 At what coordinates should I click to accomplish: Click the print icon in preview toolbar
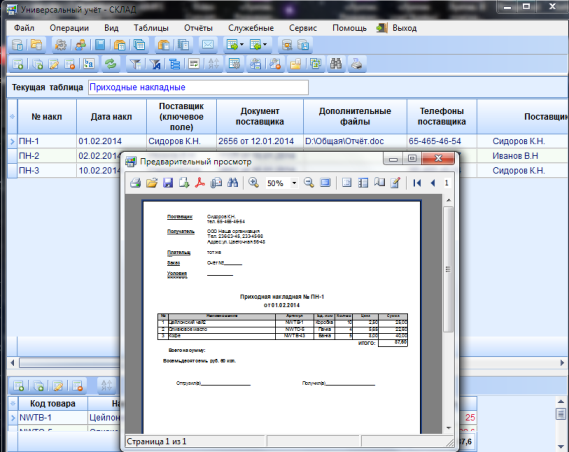point(135,183)
